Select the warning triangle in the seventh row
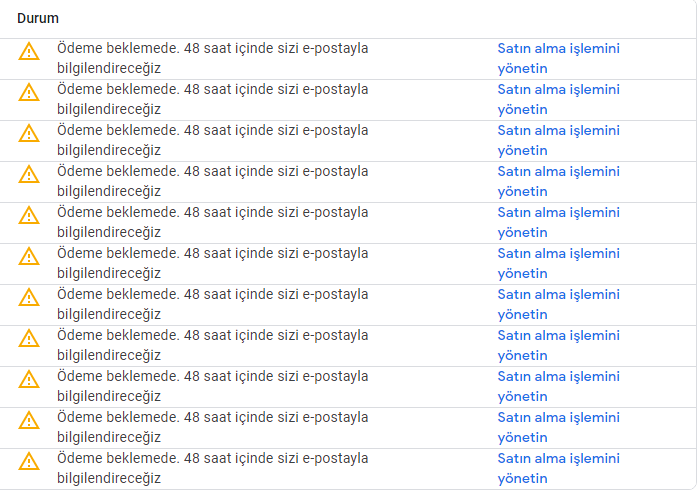 [29, 297]
